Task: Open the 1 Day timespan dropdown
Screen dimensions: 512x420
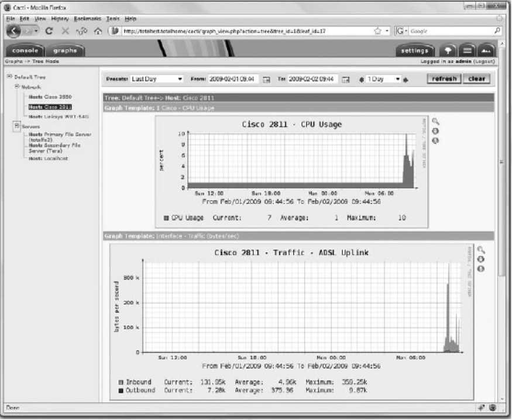Action: tap(383, 79)
